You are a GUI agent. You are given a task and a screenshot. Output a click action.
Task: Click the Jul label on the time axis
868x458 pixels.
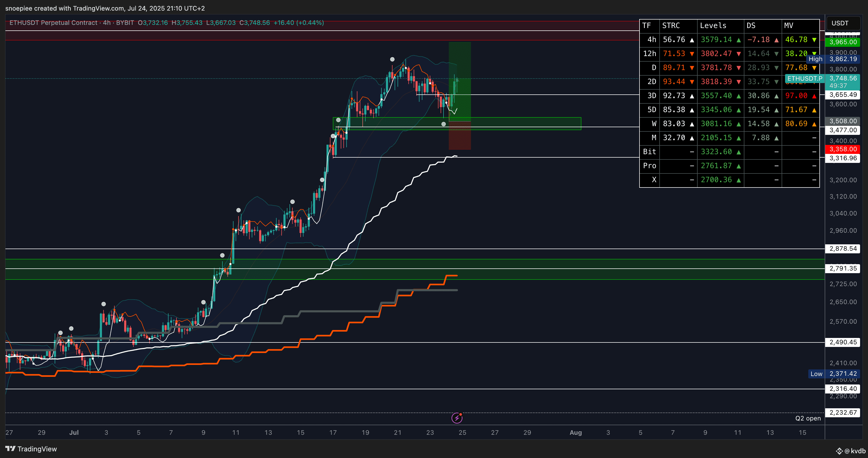(x=74, y=432)
